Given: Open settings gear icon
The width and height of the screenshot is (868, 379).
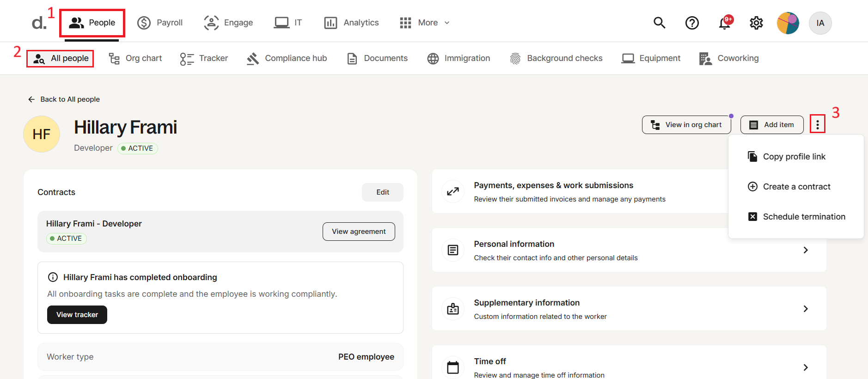Looking at the screenshot, I should click(x=756, y=23).
